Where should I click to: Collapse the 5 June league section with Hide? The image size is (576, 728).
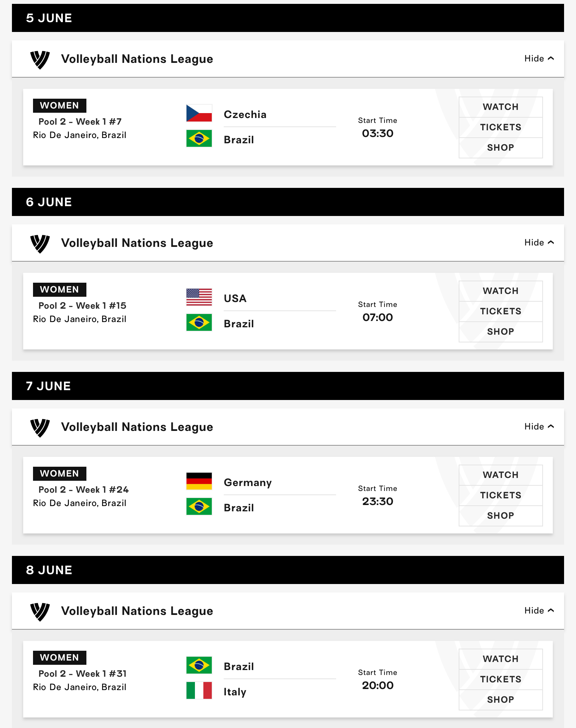(539, 59)
